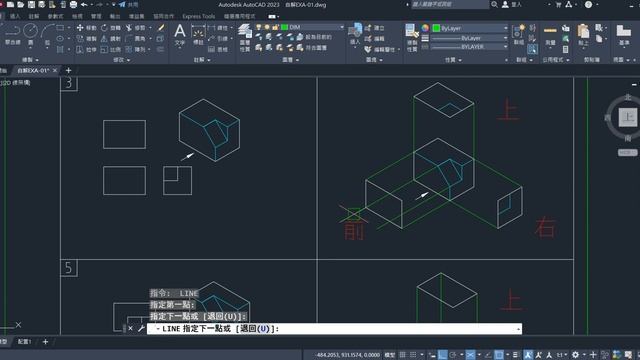The width and height of the screenshot is (640, 360).
Task: Select the Arc draw tool
Action: 47,30
